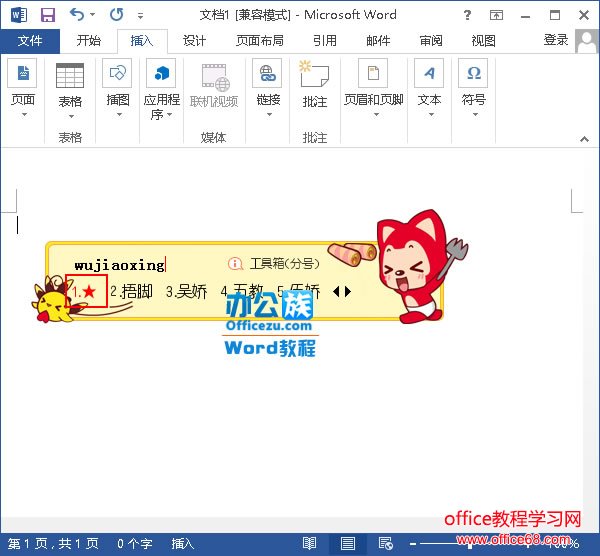This screenshot has width=600, height=556.
Task: Choose candidate 1 star symbol
Action: click(x=86, y=291)
